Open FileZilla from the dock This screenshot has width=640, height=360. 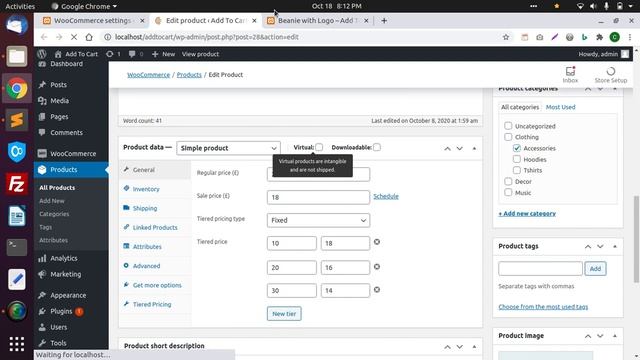pos(17,184)
